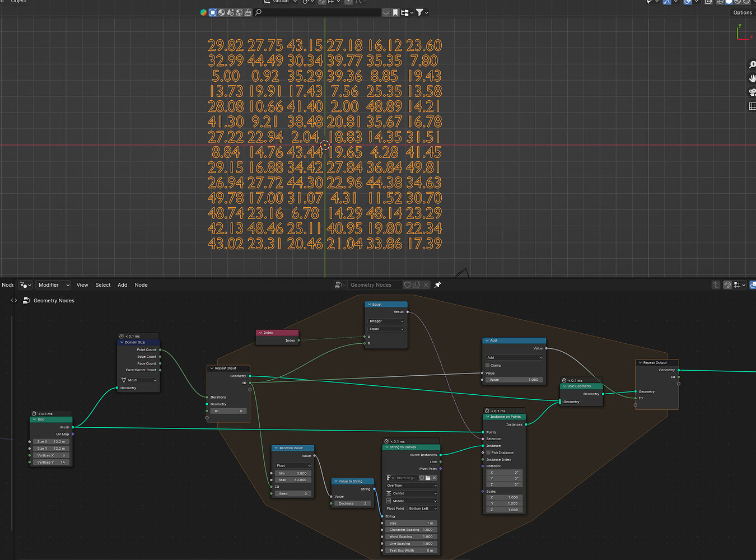
Task: Click the Size X 12.2 m field in Grid
Action: (x=51, y=442)
